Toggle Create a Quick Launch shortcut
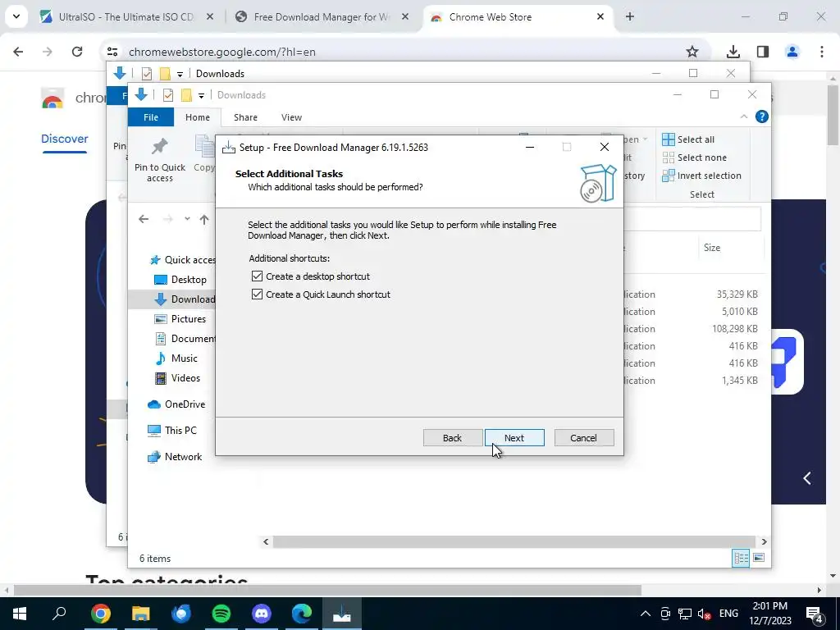The image size is (840, 630). [257, 294]
